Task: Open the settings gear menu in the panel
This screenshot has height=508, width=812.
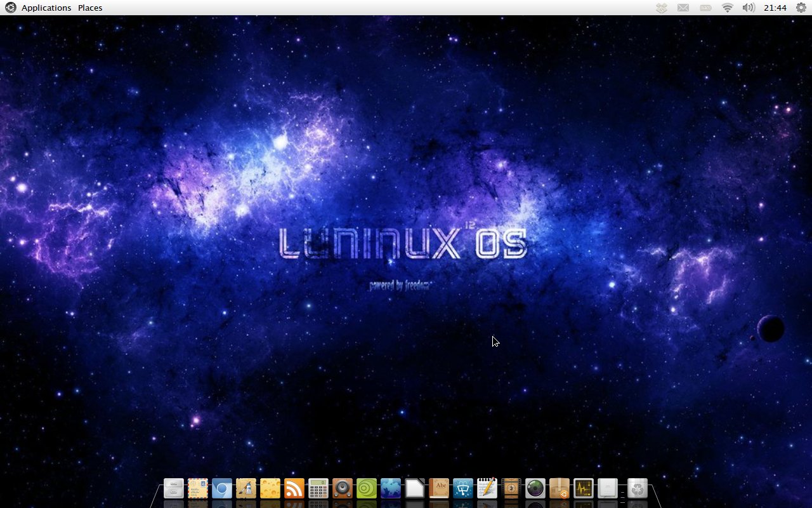Action: [801, 8]
